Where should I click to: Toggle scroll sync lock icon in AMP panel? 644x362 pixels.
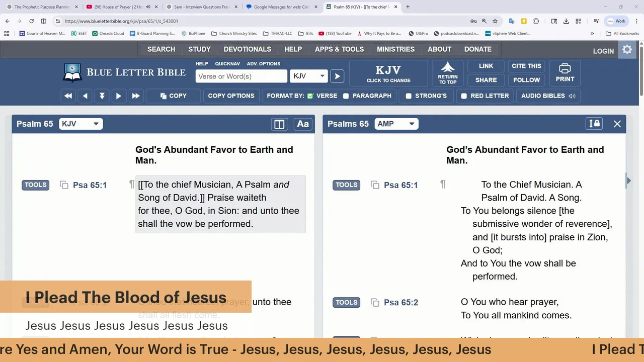point(594,124)
